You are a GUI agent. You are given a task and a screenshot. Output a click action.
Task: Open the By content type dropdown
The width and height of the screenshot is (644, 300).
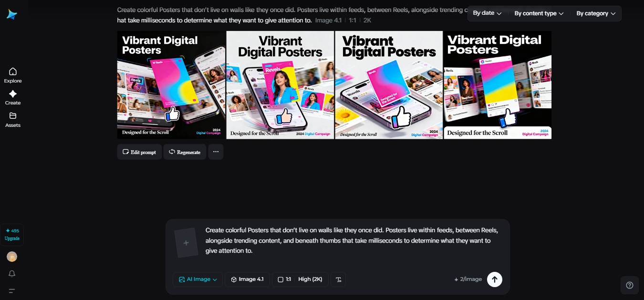538,13
